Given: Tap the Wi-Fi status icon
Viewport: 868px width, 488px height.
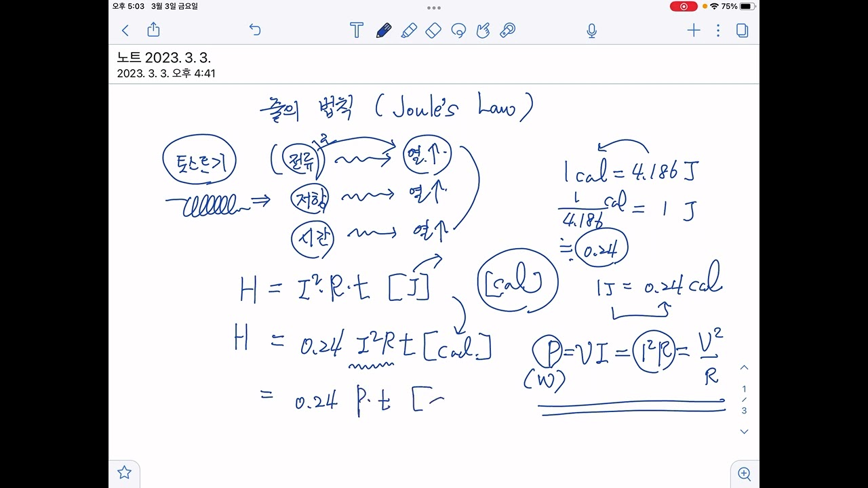Looking at the screenshot, I should (714, 6).
